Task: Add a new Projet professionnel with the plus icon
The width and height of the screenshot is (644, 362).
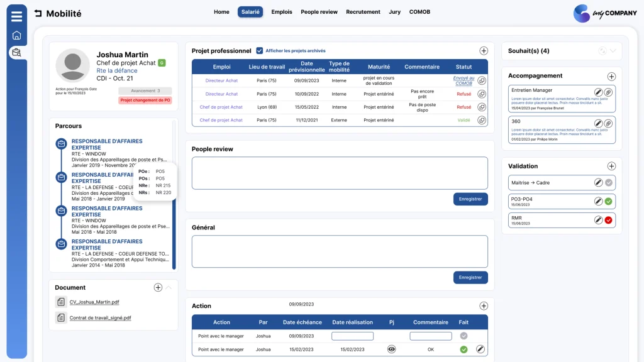Action: [x=484, y=51]
